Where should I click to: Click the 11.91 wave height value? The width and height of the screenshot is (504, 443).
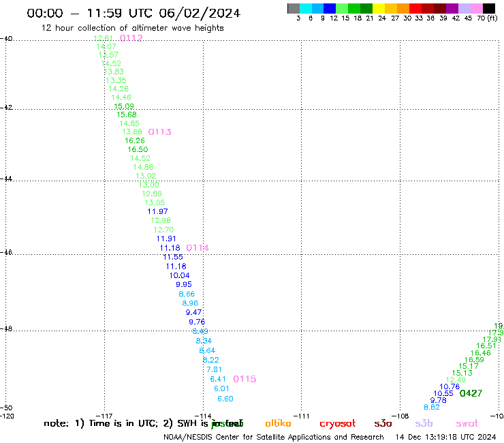coord(166,239)
